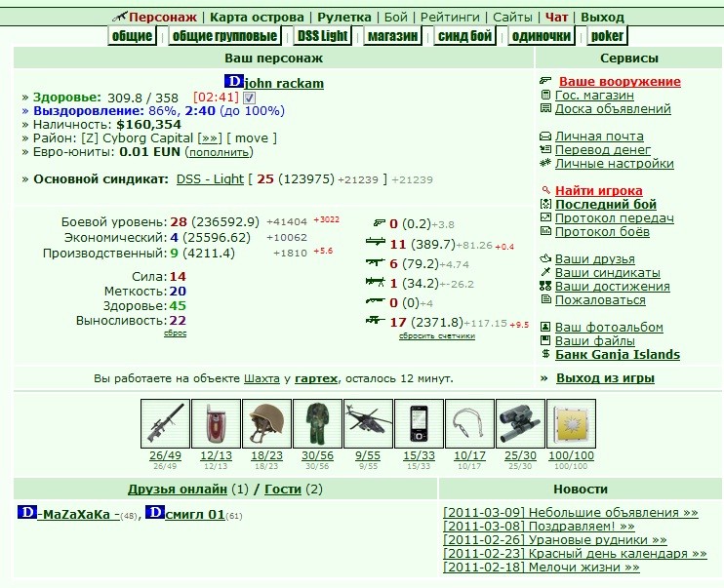Screen dimensions: 724x588
Task: Click the hand icon beside Ваши друзья
Action: [545, 258]
